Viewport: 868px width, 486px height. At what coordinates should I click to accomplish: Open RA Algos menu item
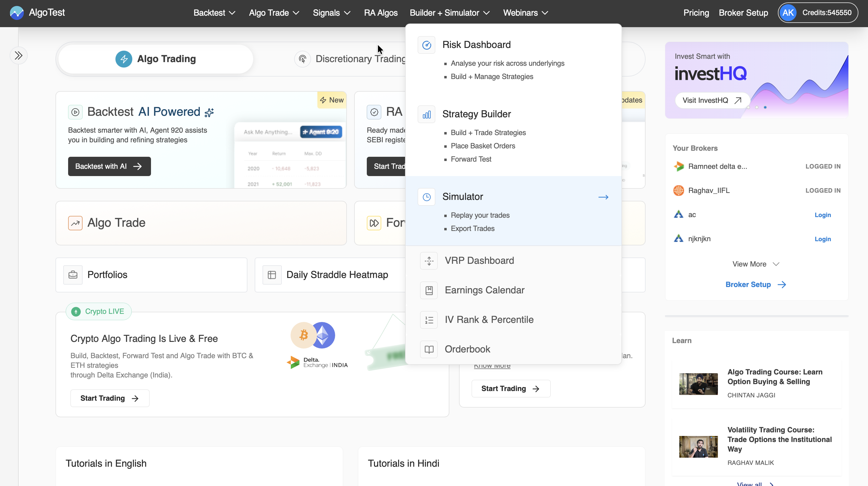(x=380, y=13)
